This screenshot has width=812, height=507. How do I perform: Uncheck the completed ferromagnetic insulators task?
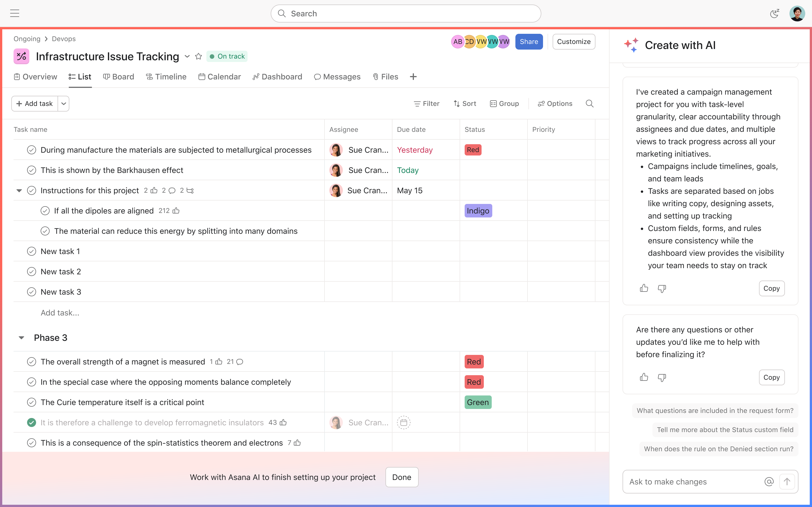pos(32,422)
